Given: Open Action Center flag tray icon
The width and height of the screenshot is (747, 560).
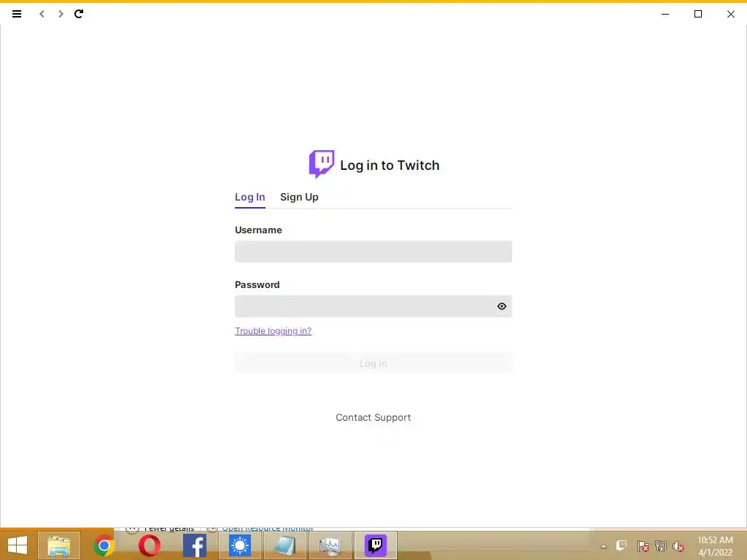Looking at the screenshot, I should 643,545.
